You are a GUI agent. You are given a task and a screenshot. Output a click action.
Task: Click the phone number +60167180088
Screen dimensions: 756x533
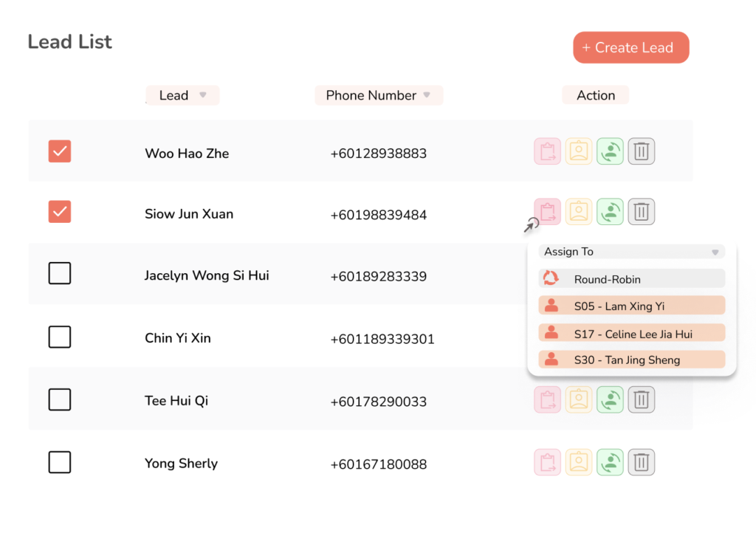[378, 464]
